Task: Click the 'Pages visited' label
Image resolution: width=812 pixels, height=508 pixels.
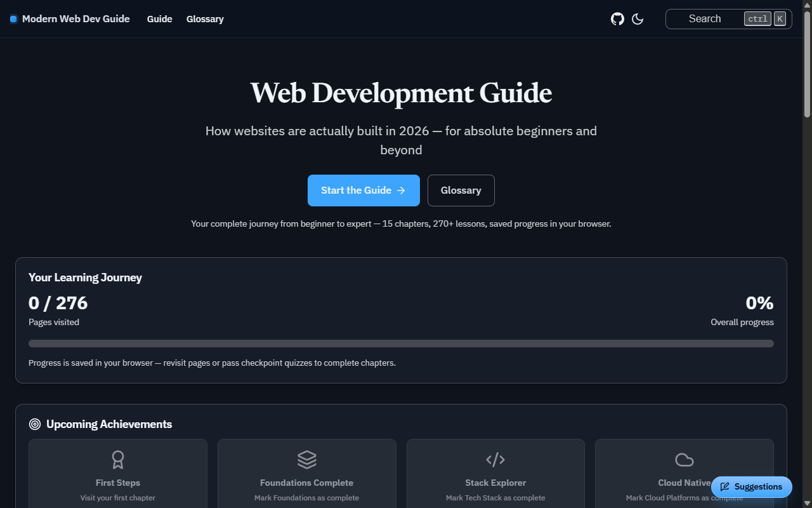Action: [x=54, y=322]
